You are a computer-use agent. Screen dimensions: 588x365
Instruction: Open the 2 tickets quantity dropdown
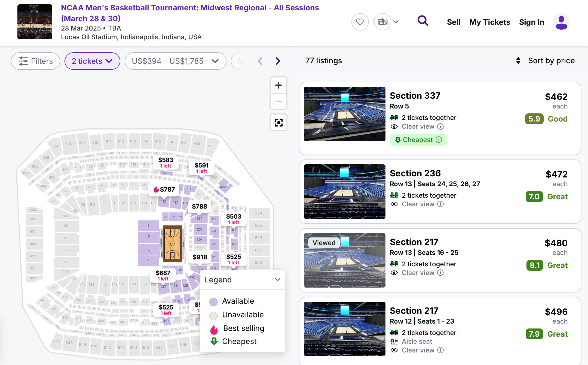pos(92,61)
